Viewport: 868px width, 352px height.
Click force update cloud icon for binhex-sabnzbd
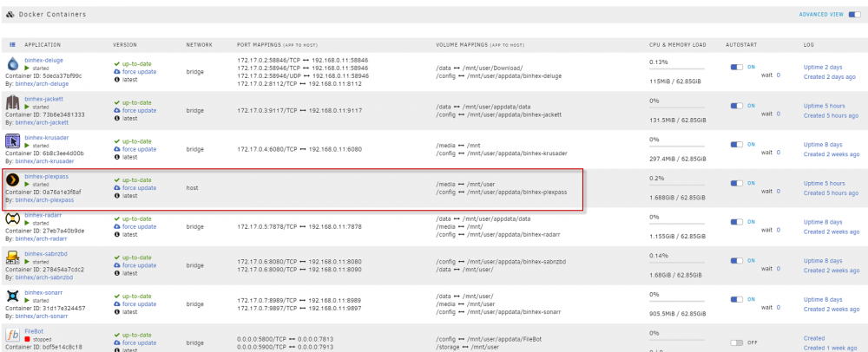[x=117, y=265]
